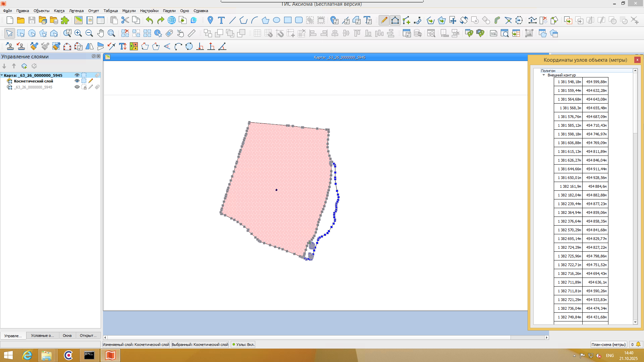Select the Zoom In tool
The image size is (644, 362).
pyautogui.click(x=78, y=33)
